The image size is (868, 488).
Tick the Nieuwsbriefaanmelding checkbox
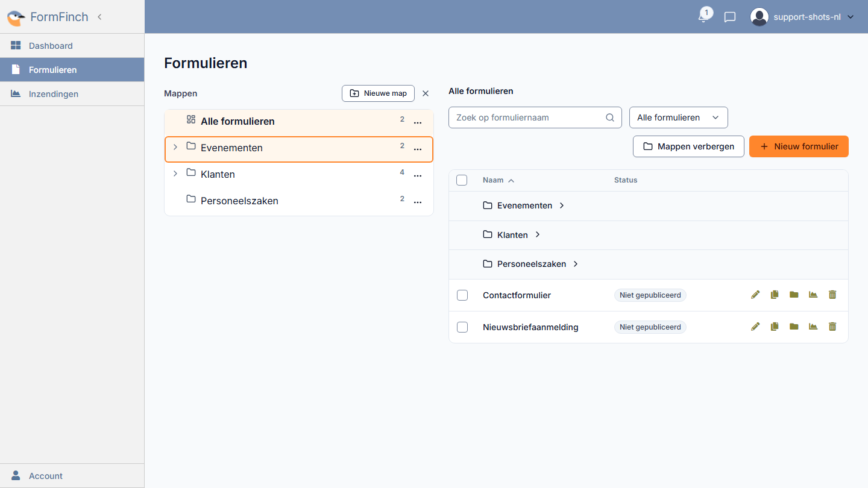462,327
